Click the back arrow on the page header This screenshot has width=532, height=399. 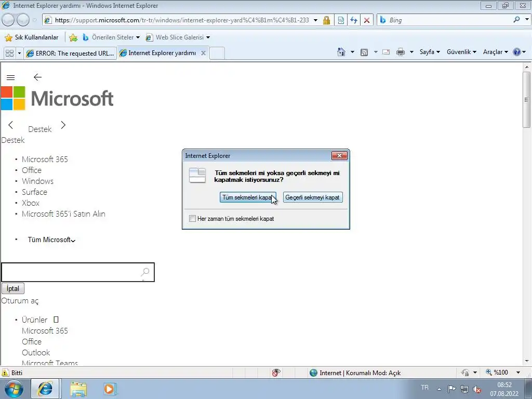[x=37, y=77]
